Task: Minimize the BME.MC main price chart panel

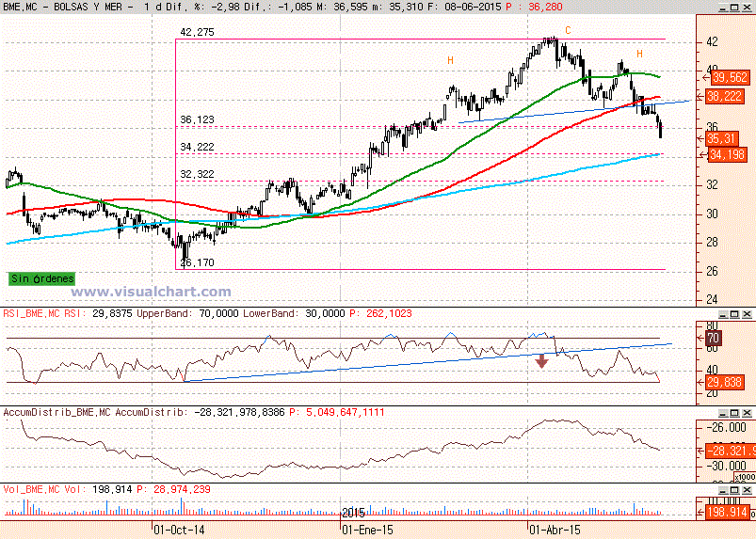Action: tap(723, 8)
